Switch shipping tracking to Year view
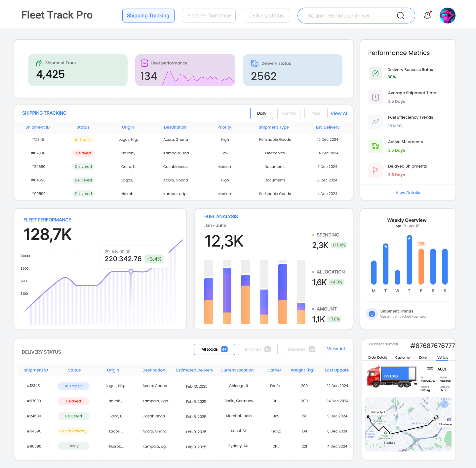 point(316,113)
